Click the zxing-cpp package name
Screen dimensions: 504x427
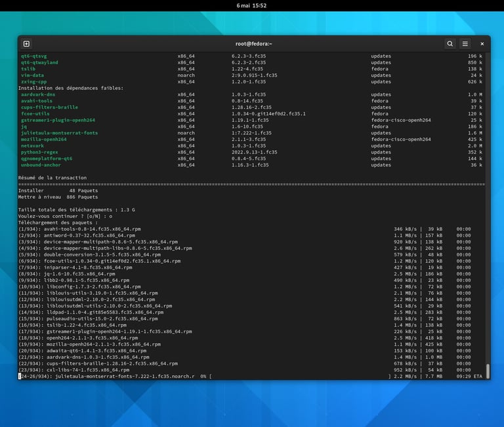pyautogui.click(x=33, y=81)
